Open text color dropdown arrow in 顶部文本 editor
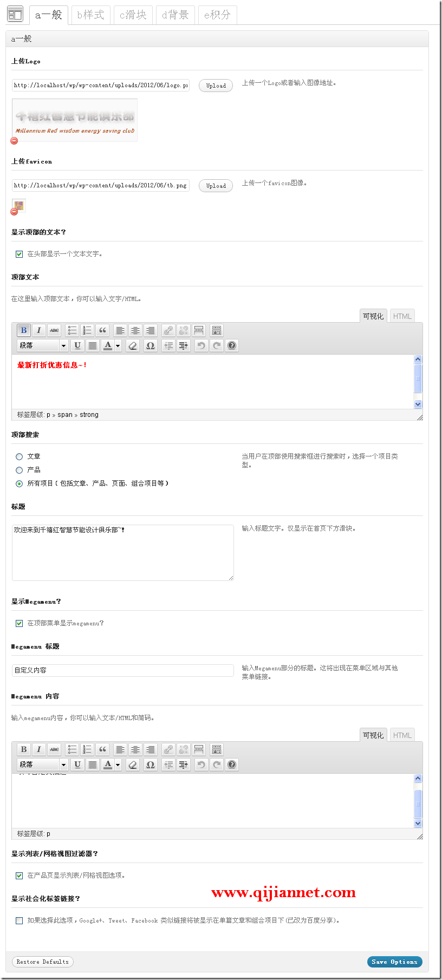 click(x=118, y=345)
